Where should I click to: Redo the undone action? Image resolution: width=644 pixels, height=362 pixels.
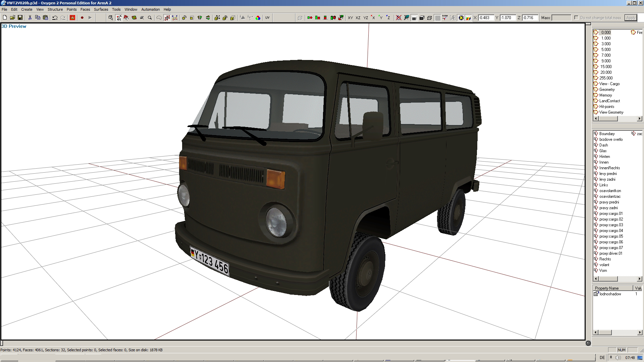click(63, 18)
